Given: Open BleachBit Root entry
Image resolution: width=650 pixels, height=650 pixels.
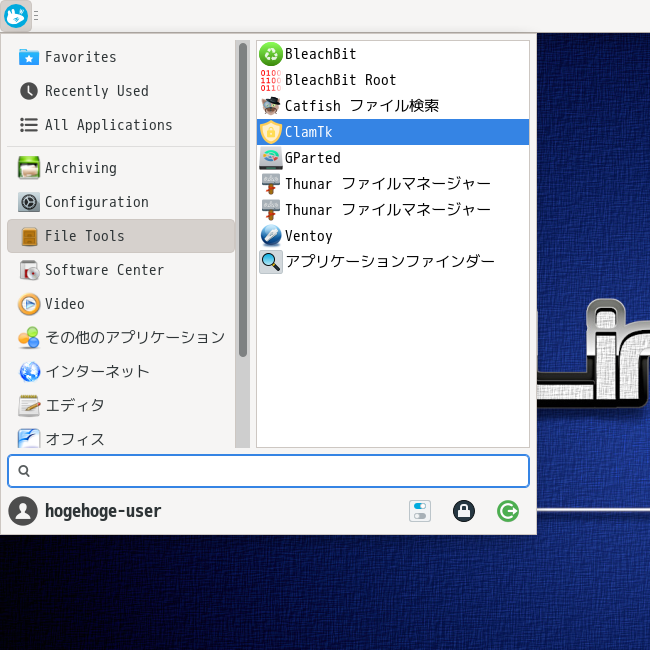Looking at the screenshot, I should pos(393,80).
